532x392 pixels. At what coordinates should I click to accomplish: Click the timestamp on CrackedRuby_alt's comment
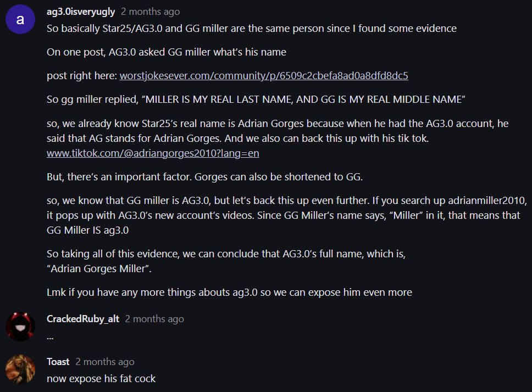pyautogui.click(x=154, y=319)
